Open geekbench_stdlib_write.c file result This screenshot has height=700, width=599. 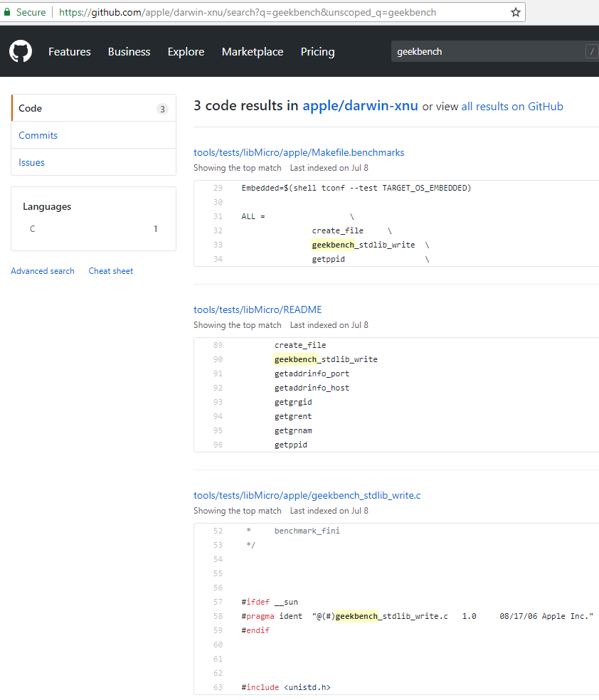point(307,495)
